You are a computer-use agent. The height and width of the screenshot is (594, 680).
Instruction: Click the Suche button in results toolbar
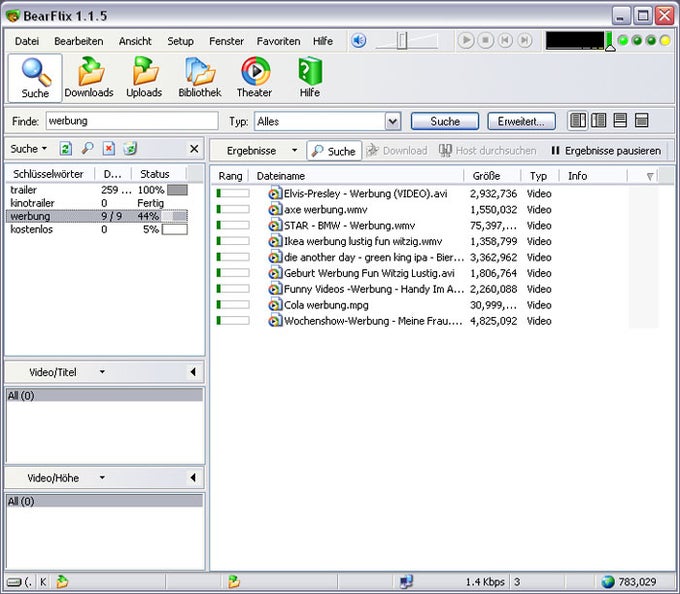[x=334, y=151]
